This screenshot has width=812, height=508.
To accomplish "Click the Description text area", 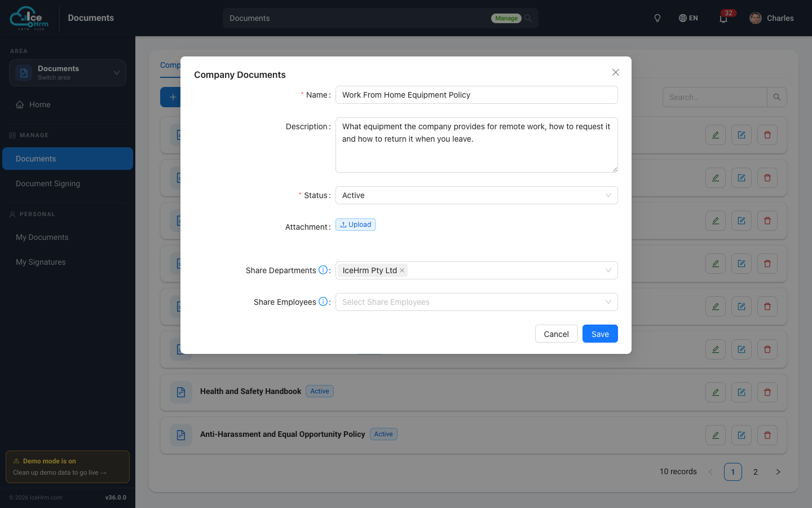I will point(476,145).
